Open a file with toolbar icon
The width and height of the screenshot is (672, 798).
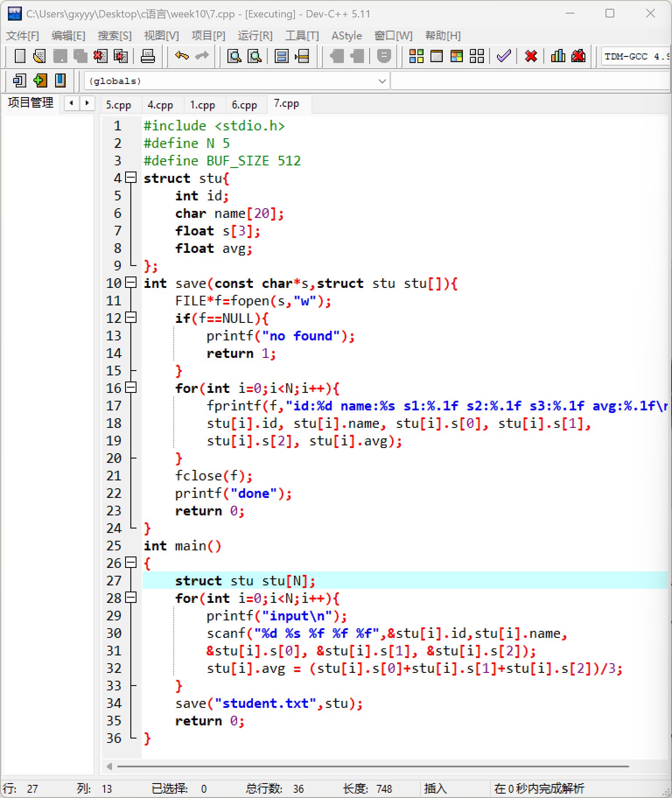pos(40,56)
